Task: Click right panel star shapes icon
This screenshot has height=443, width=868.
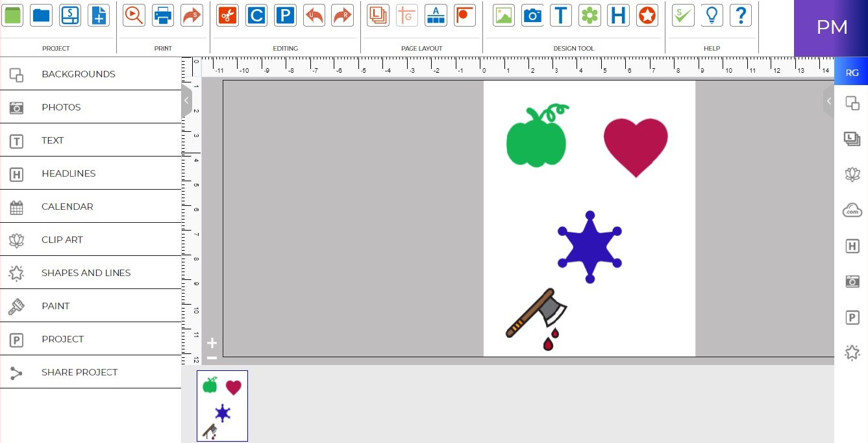Action: coord(852,353)
